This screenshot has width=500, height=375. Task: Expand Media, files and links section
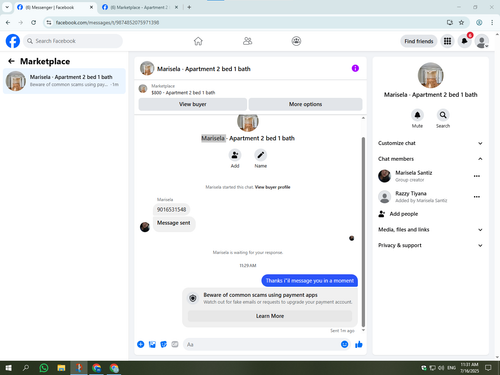(430, 229)
